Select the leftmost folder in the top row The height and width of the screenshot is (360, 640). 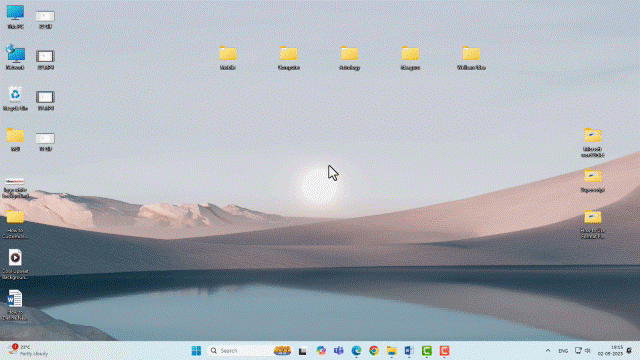click(x=228, y=58)
